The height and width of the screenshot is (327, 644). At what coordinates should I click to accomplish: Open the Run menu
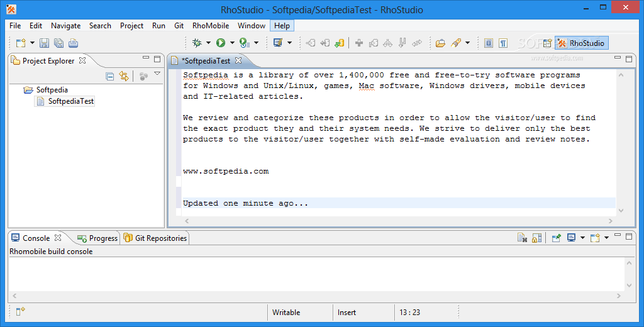coord(158,26)
